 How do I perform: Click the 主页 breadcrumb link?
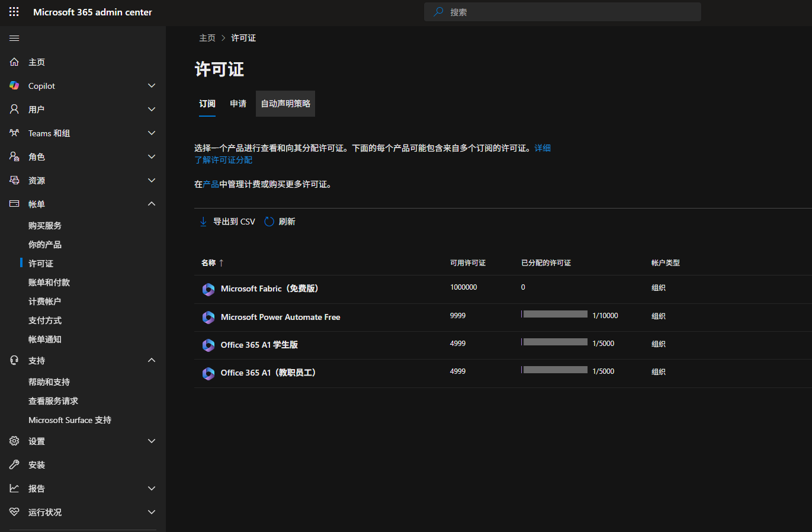pos(207,38)
